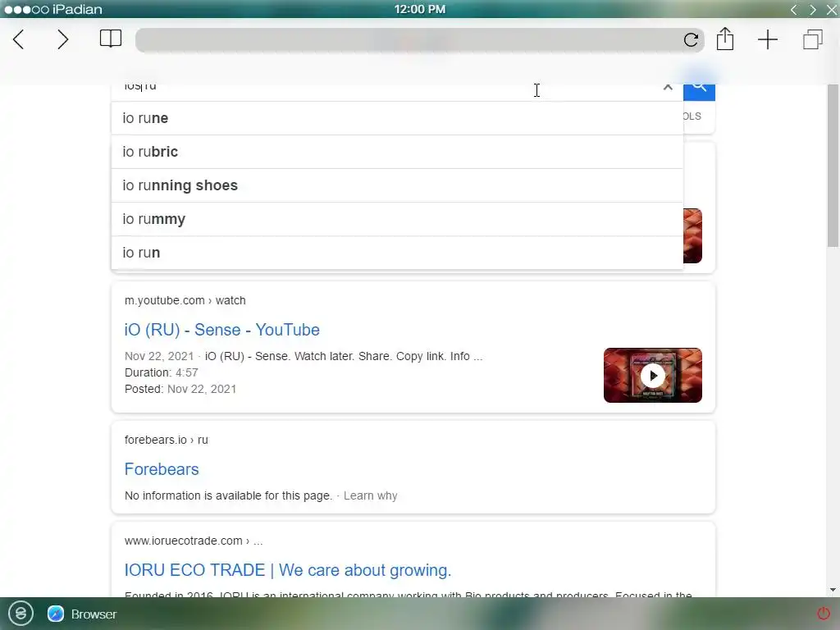Viewport: 840px width, 630px height.
Task: Open the Forebears result link
Action: tap(162, 468)
